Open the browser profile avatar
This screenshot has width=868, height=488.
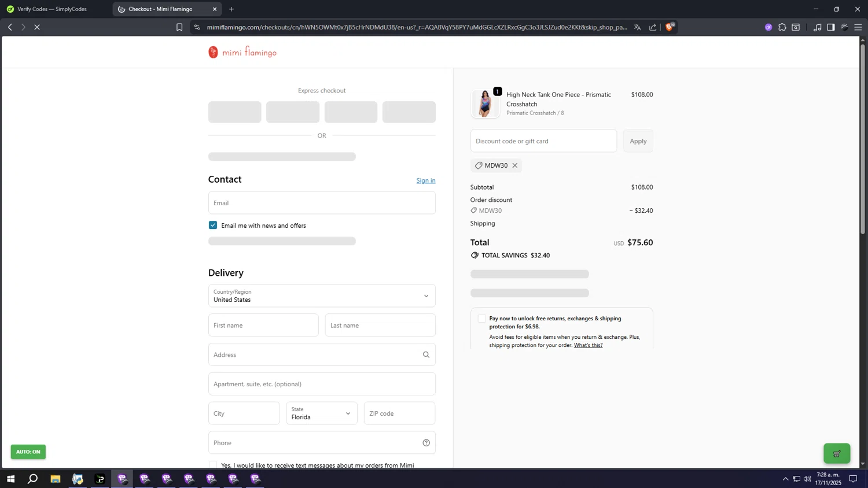pyautogui.click(x=845, y=27)
